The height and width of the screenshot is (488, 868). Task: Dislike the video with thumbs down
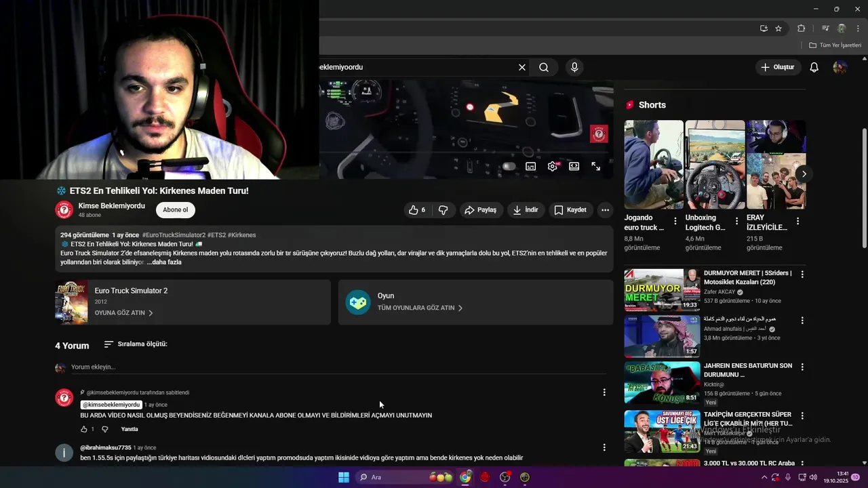pyautogui.click(x=443, y=210)
